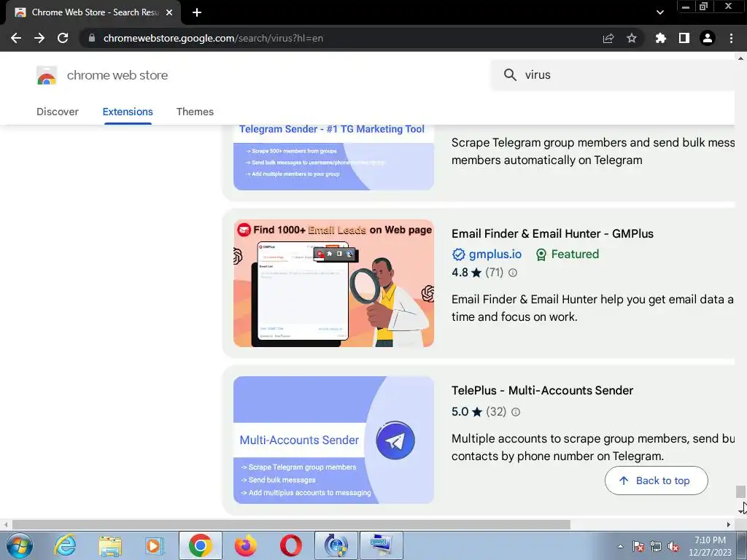Image resolution: width=747 pixels, height=560 pixels.
Task: Click the horizontal scroll right arrow
Action: pyautogui.click(x=729, y=525)
